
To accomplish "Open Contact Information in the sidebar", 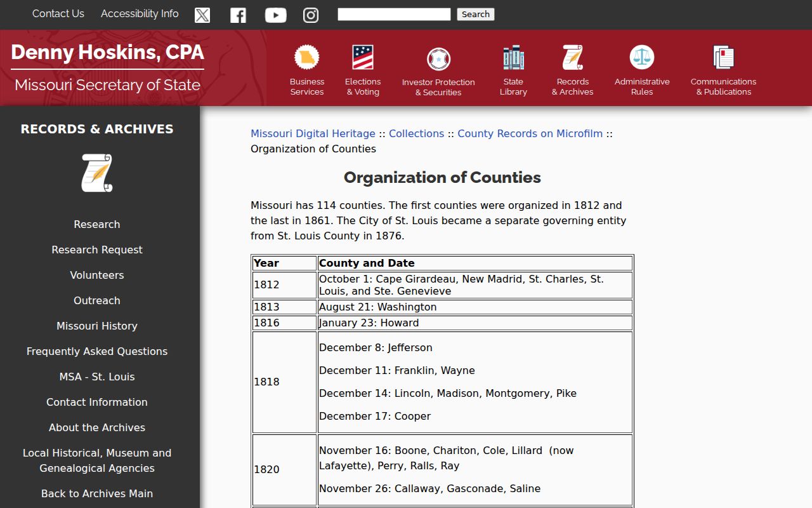I will pos(97,402).
